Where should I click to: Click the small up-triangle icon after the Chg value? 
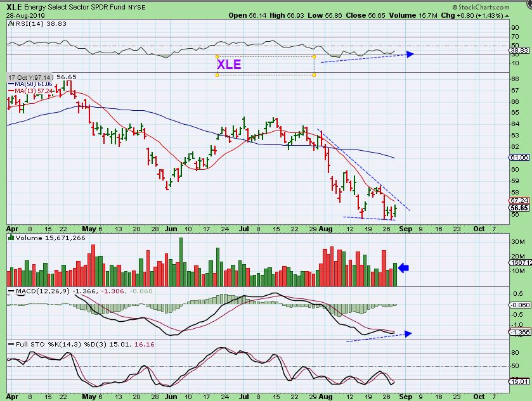coord(507,16)
